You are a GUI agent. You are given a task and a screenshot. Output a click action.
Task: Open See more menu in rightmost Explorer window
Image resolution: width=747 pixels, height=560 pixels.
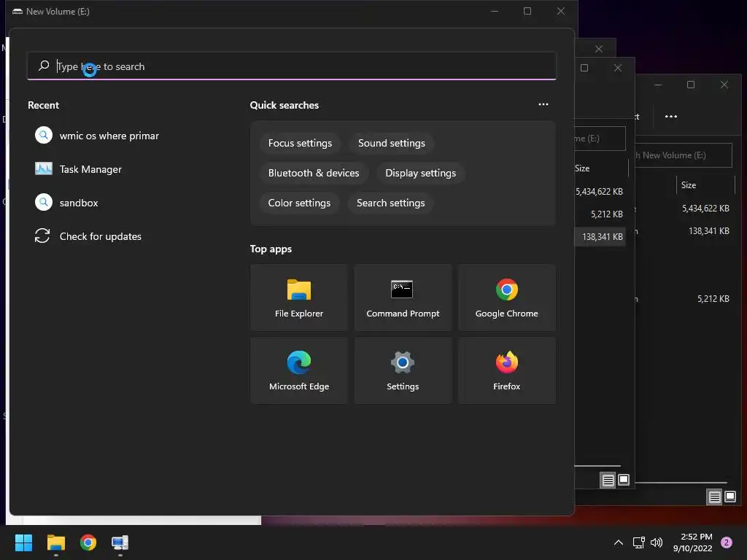coord(671,116)
